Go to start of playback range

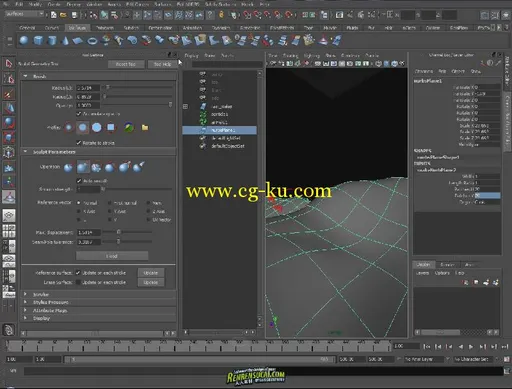[x=427, y=346]
